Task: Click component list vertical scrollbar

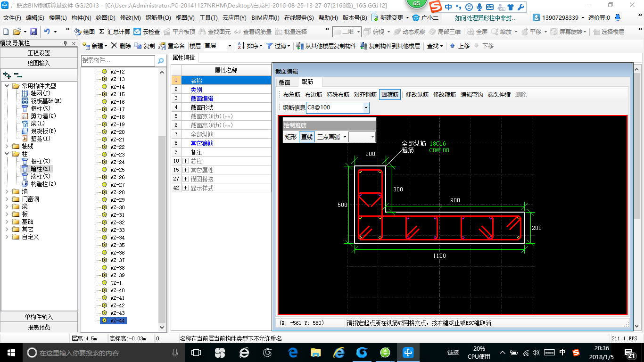Action: (x=162, y=230)
